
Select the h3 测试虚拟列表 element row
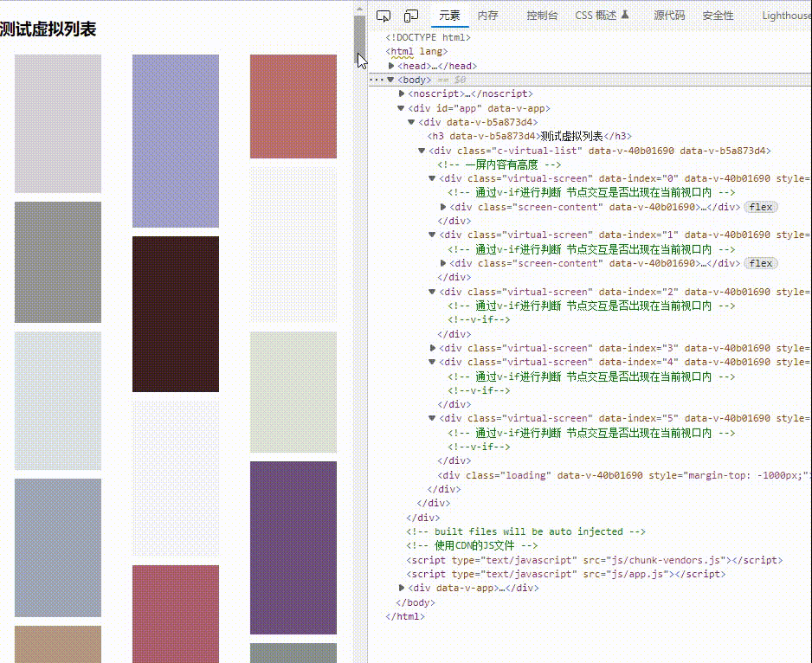coord(529,136)
